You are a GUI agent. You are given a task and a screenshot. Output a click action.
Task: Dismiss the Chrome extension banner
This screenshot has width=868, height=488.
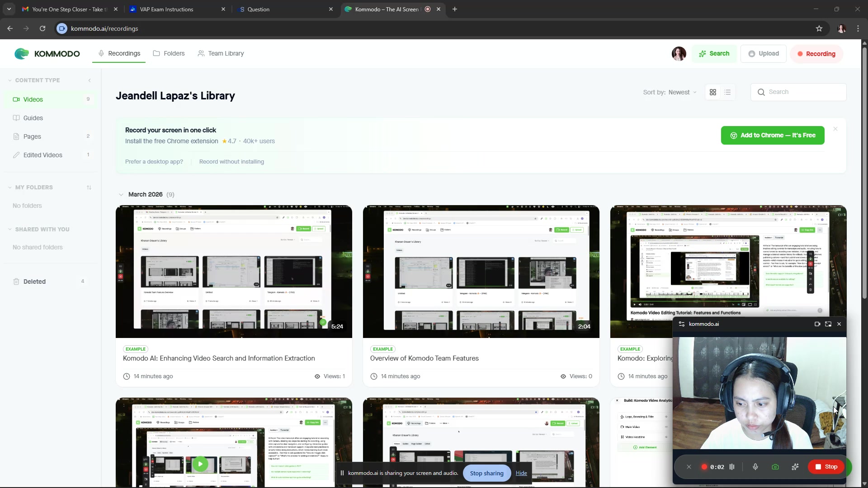pos(835,129)
